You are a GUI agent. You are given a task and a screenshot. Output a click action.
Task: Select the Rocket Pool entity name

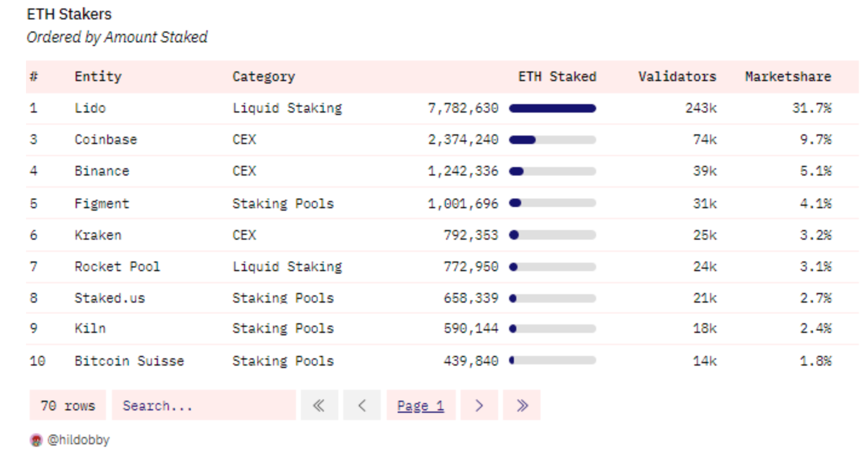117,266
